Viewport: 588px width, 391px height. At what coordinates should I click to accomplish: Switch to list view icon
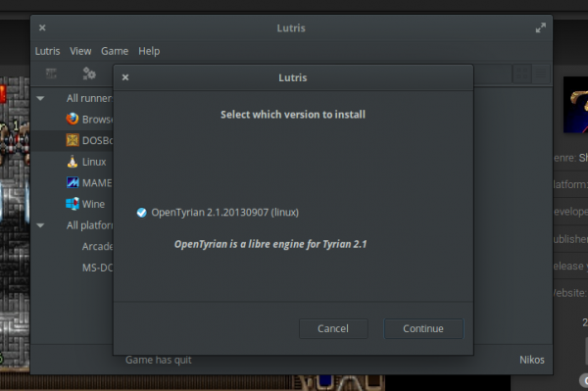click(x=541, y=73)
